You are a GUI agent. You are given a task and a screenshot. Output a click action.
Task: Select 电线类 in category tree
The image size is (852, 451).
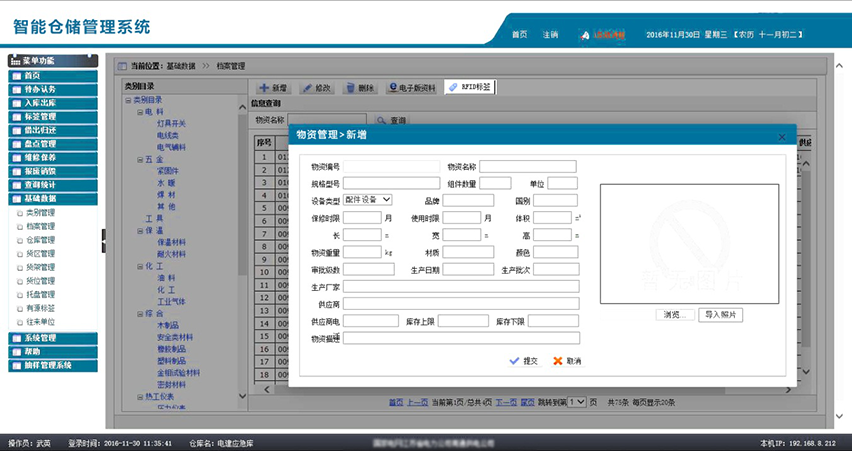pos(168,136)
